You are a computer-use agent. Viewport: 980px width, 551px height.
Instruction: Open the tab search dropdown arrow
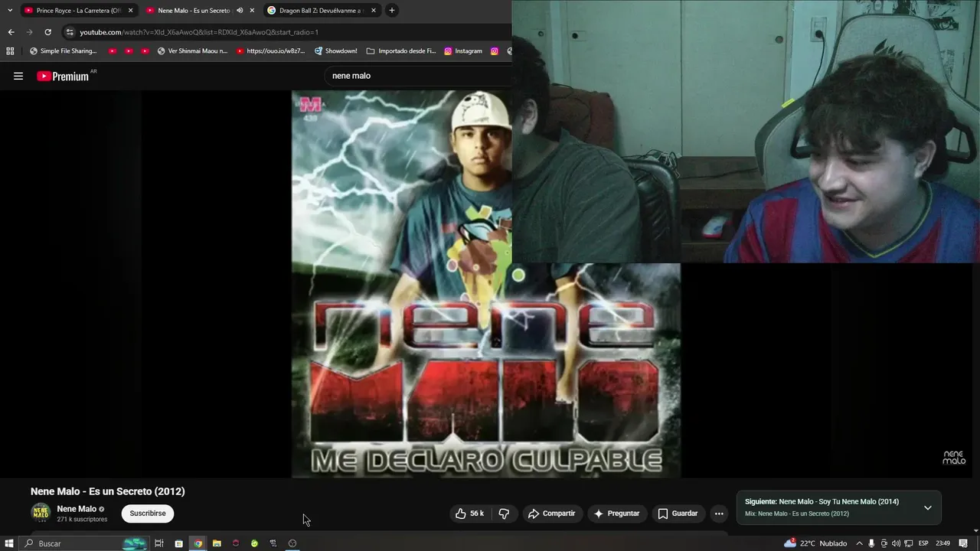(x=10, y=10)
